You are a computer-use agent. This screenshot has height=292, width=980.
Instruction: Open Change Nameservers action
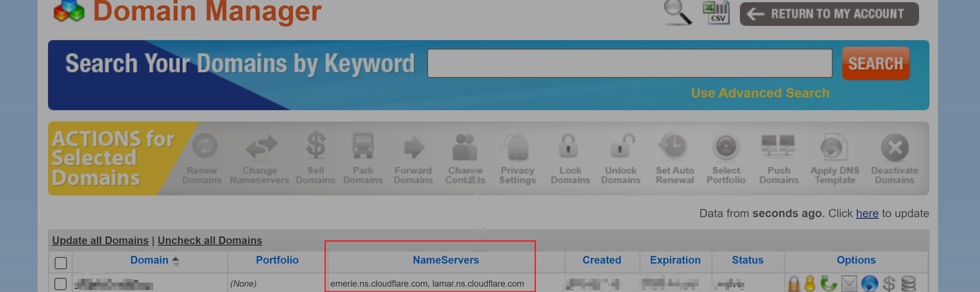coord(261,147)
